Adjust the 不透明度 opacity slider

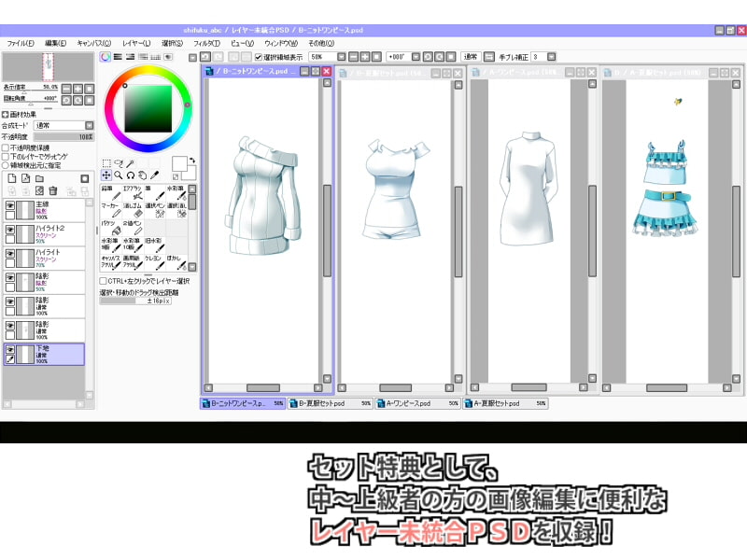(63, 136)
